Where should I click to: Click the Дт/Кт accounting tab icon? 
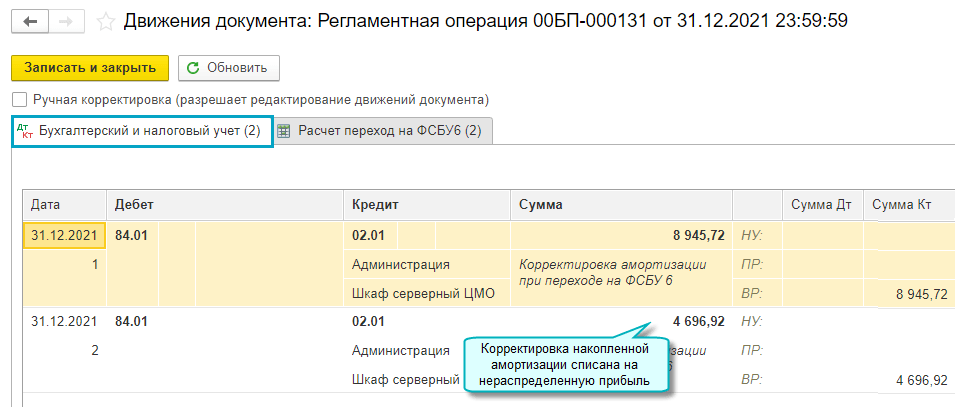coord(26,131)
